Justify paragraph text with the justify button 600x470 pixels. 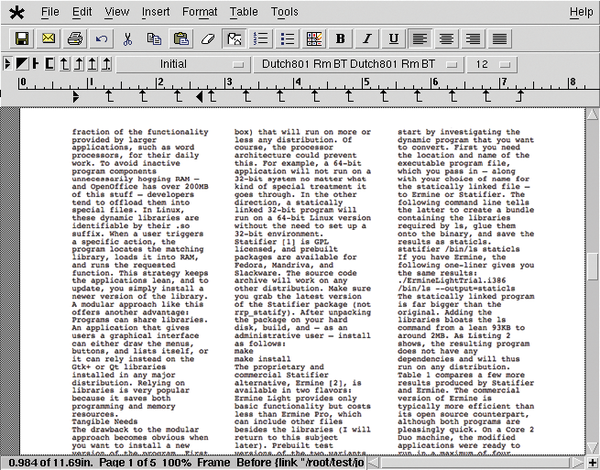tap(499, 39)
